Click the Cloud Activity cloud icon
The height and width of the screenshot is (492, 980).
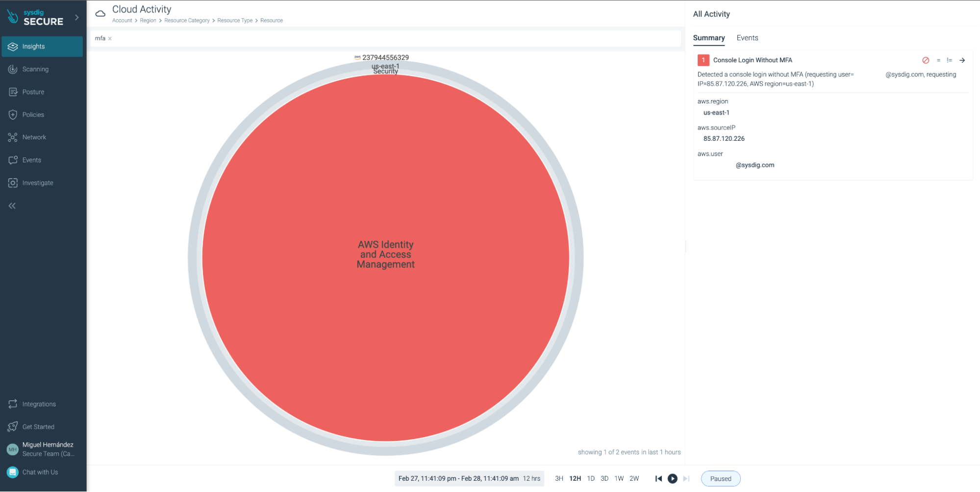point(101,14)
